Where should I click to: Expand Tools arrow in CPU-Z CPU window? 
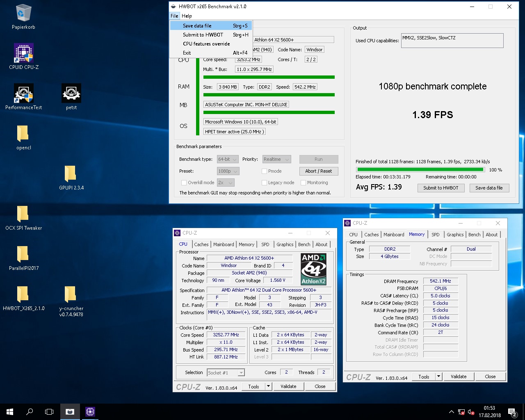click(268, 386)
